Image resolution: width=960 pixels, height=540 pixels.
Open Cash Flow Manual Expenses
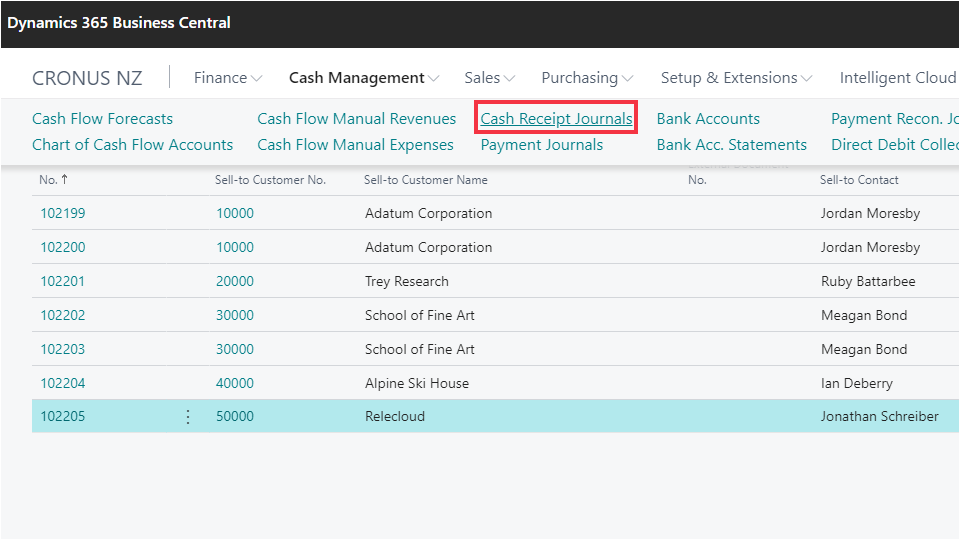tap(355, 145)
